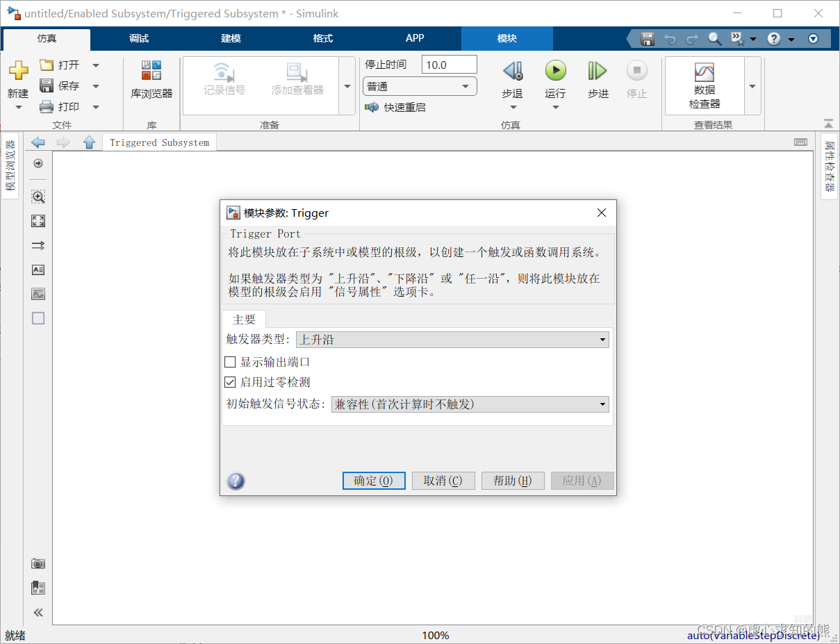Expand the 打开 dropdown arrow

coord(96,65)
